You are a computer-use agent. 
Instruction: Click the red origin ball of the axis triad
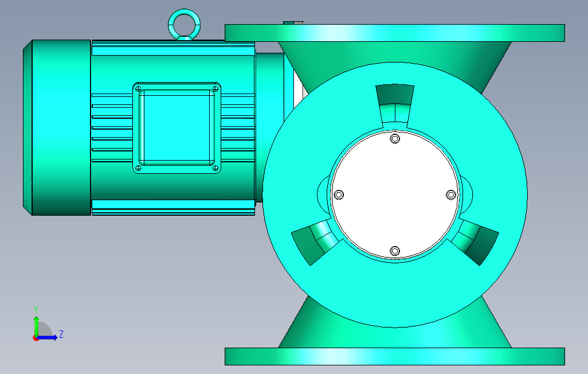click(x=36, y=338)
